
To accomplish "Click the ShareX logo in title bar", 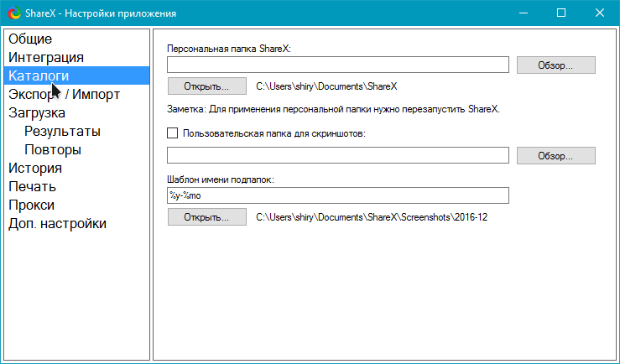I will click(x=14, y=13).
